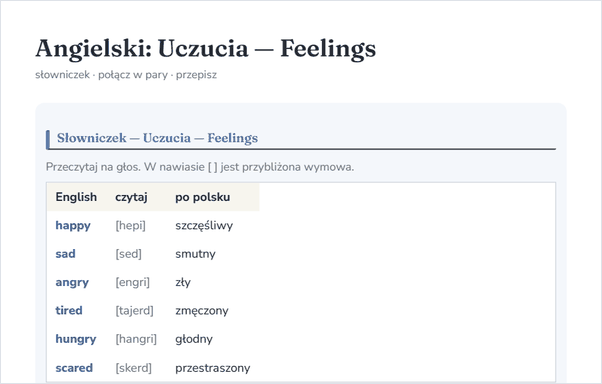Click the pronunciation [hangri]
Image resolution: width=602 pixels, height=384 pixels.
[136, 339]
